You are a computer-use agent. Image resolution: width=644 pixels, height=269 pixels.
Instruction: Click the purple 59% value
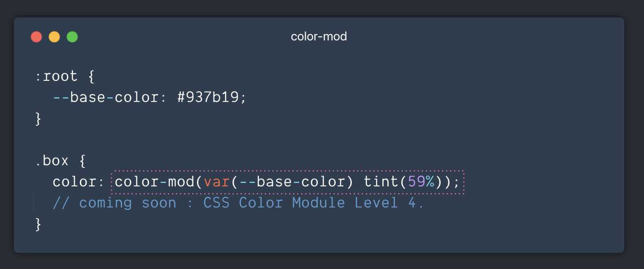[x=421, y=182]
